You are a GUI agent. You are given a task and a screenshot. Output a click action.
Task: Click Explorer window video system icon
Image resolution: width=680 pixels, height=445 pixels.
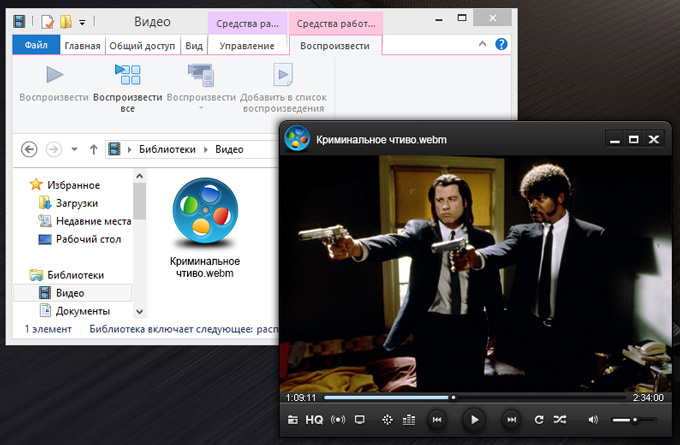click(x=20, y=21)
